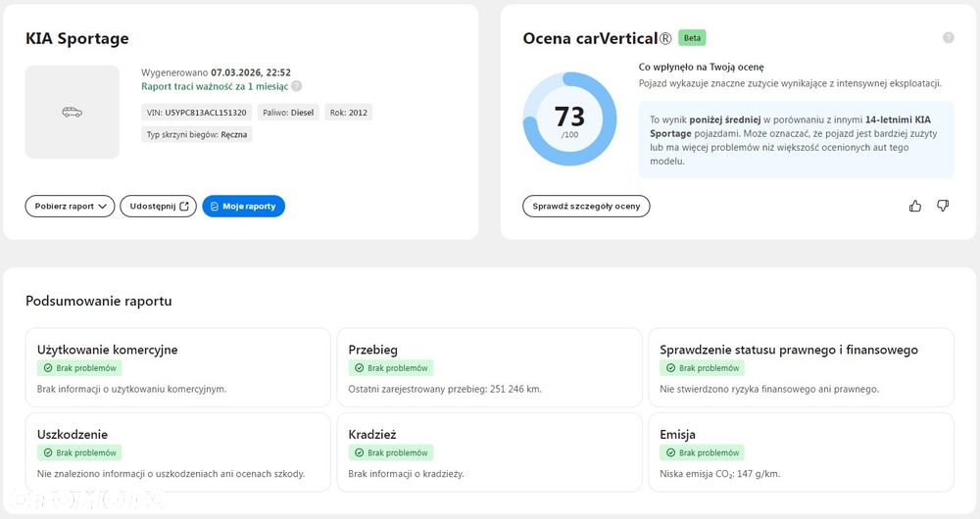Screen dimensions: 980x519
Task: Click the thumbs down rating icon
Action: (x=943, y=206)
